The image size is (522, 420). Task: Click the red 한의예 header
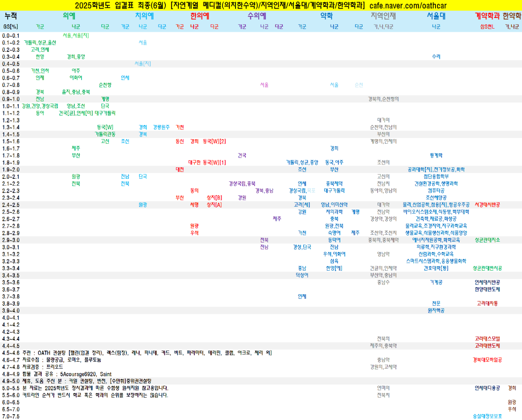tap(200, 16)
